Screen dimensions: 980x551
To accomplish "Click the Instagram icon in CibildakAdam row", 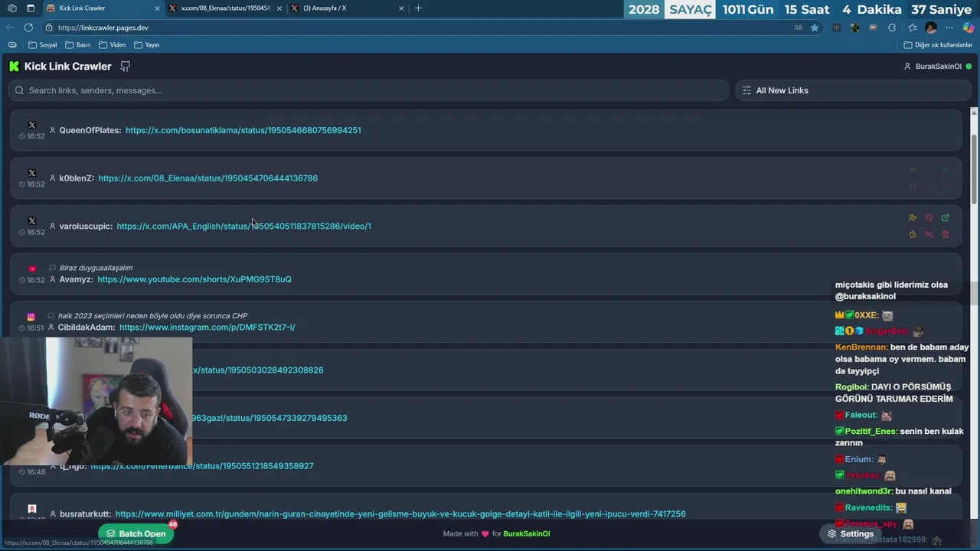I will (31, 317).
